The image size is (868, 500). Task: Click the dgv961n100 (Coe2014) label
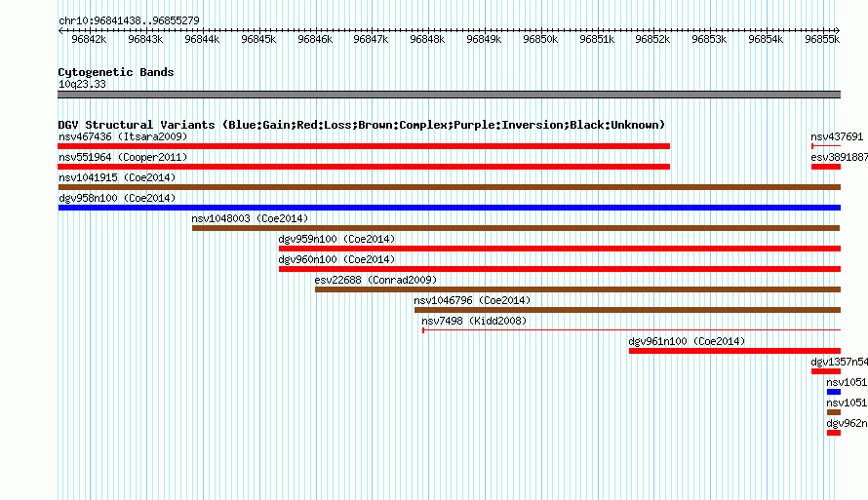pyautogui.click(x=687, y=341)
